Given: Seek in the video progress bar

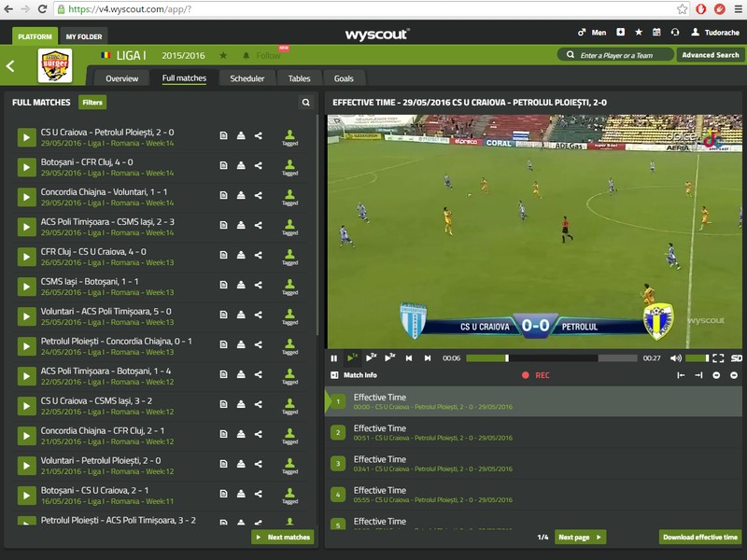Looking at the screenshot, I should [551, 358].
